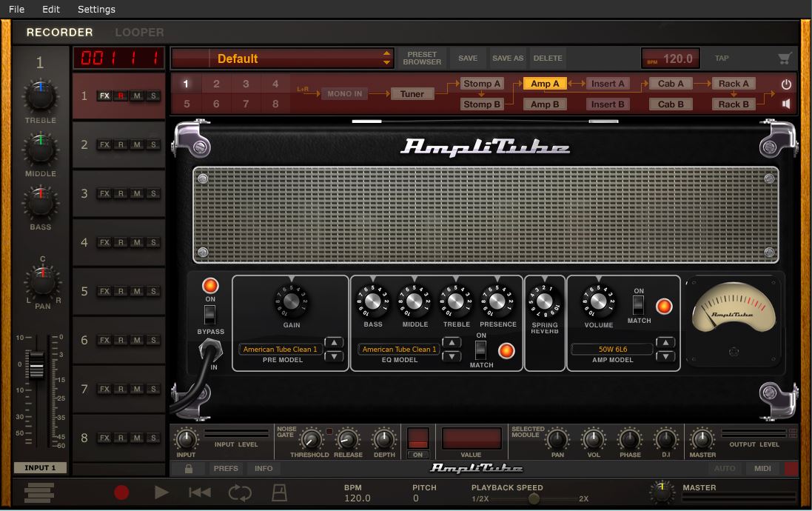The width and height of the screenshot is (812, 511).
Task: Open the File menu
Action: pyautogui.click(x=16, y=10)
